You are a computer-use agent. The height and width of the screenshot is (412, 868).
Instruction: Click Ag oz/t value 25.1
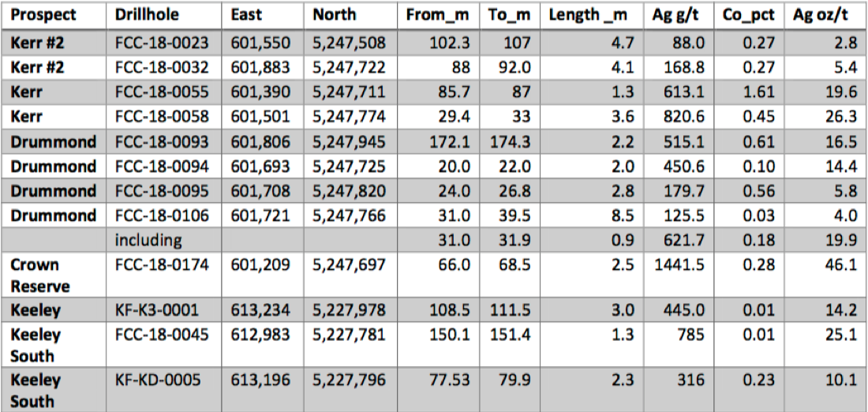pos(842,335)
